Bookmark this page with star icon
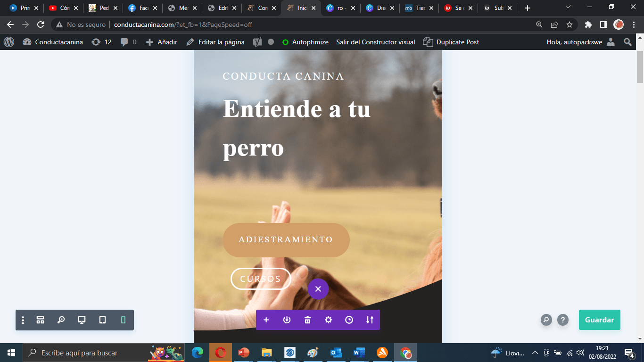Image resolution: width=644 pixels, height=362 pixels. tap(570, 25)
